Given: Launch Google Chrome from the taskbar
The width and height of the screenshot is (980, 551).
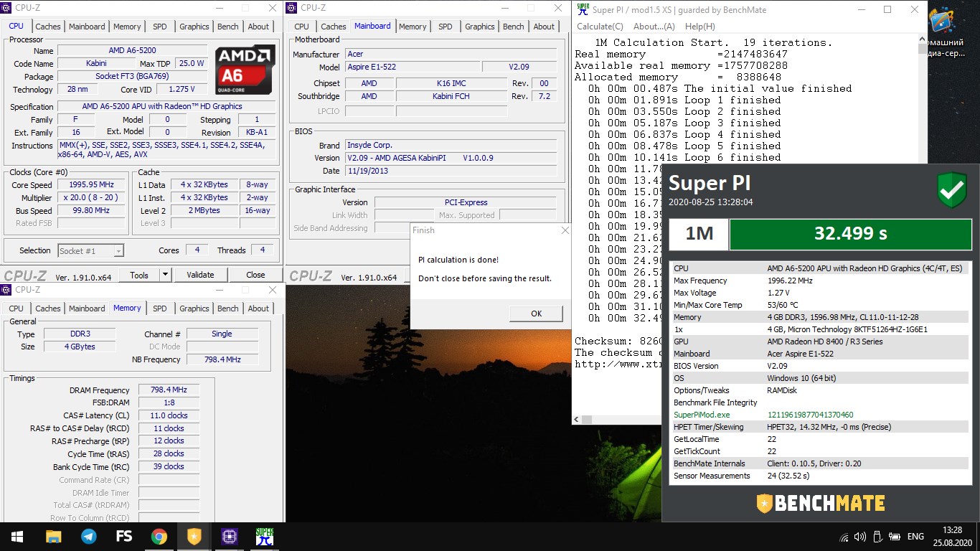Looking at the screenshot, I should [159, 537].
